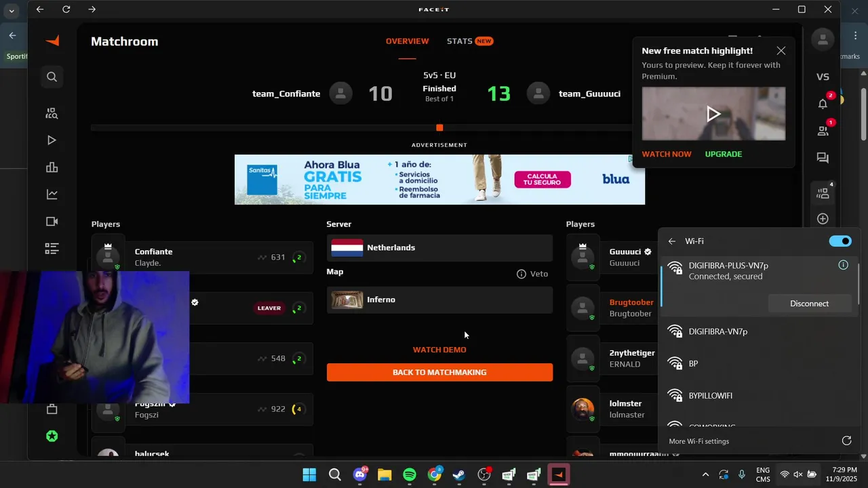Click the reload icon in FACEIT title bar
The width and height of the screenshot is (868, 488).
tap(66, 9)
